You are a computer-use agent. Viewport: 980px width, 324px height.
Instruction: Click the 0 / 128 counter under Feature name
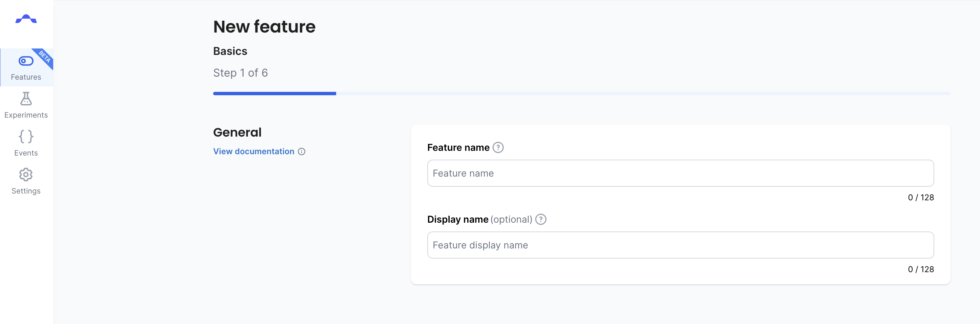coord(921,197)
